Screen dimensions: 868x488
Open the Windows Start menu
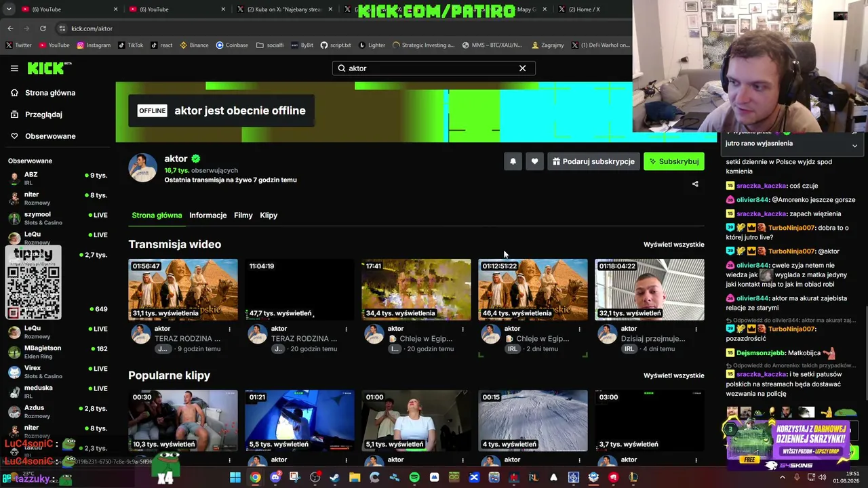235,477
